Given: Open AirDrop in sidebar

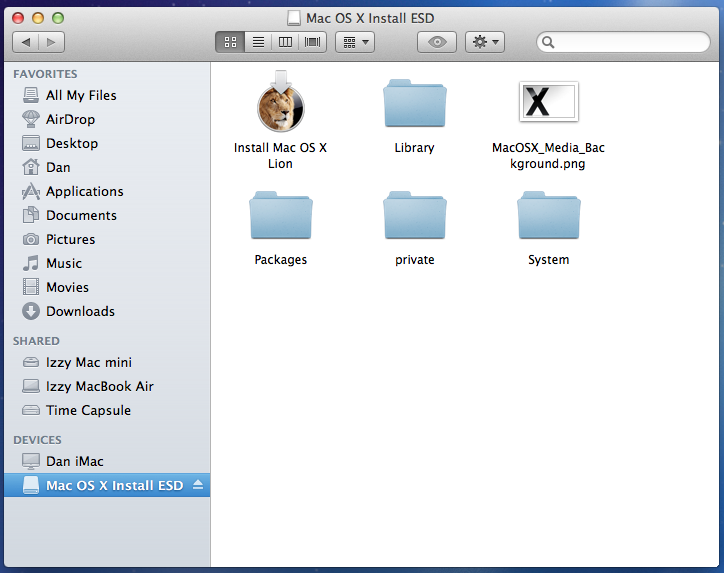Looking at the screenshot, I should (107, 119).
